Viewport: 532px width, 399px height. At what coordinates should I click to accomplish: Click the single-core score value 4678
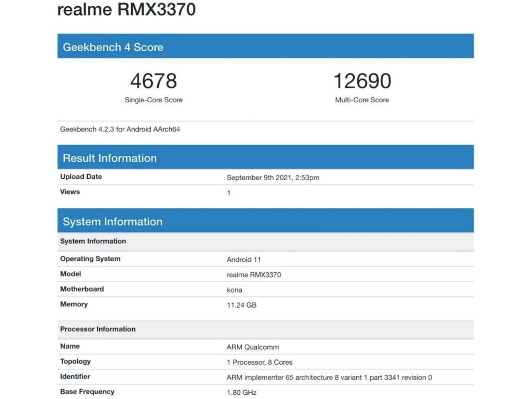pyautogui.click(x=153, y=81)
